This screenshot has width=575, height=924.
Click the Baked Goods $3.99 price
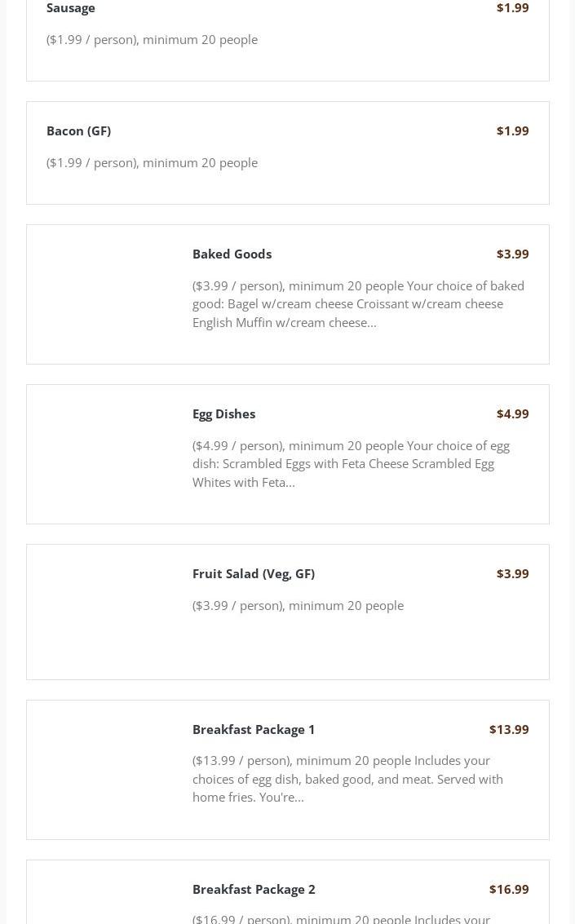click(x=512, y=254)
